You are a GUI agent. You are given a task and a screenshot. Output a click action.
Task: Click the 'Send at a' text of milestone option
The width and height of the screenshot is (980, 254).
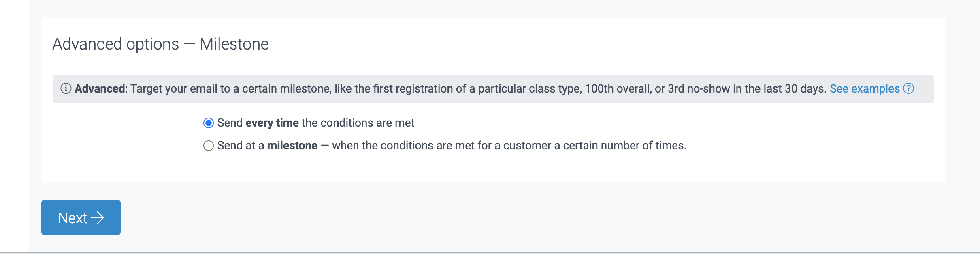tap(241, 146)
